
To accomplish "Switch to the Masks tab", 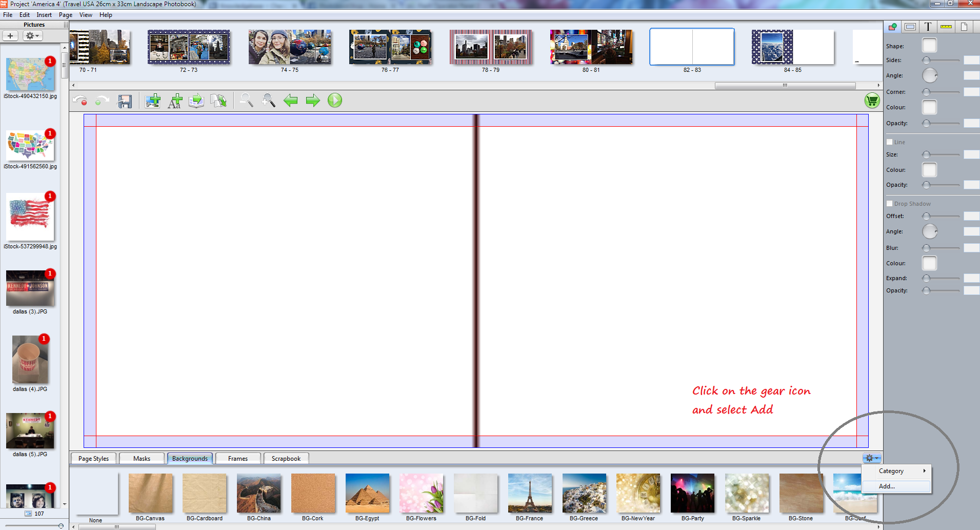I will tap(142, 459).
